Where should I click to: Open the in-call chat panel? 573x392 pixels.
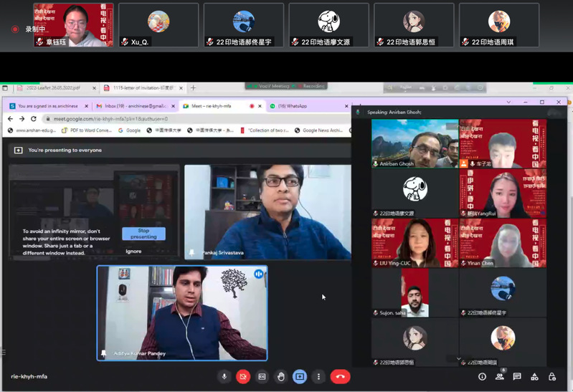click(517, 376)
